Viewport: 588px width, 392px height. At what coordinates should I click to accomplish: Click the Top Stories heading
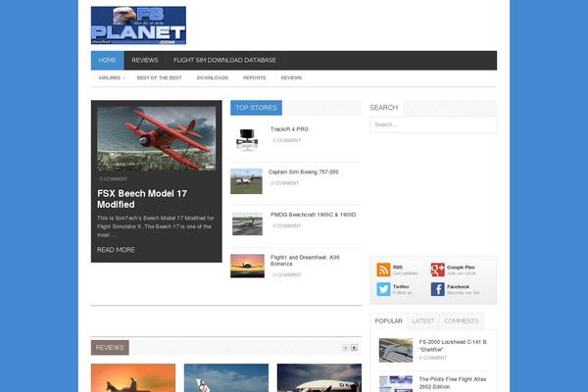(x=256, y=108)
